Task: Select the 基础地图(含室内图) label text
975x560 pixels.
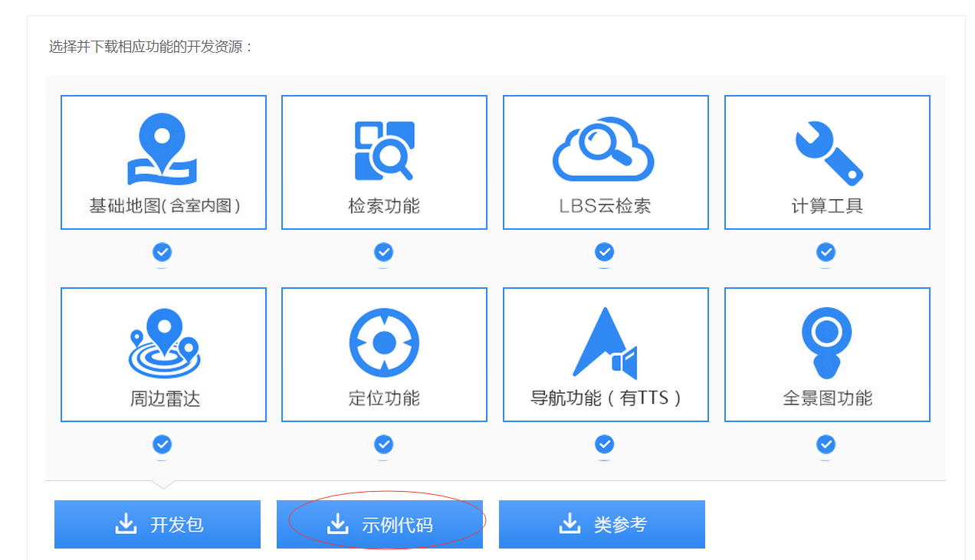Action: tap(165, 206)
